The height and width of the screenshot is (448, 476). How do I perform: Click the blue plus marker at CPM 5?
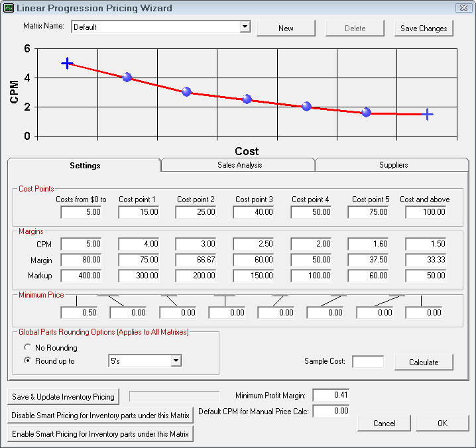pyautogui.click(x=67, y=63)
